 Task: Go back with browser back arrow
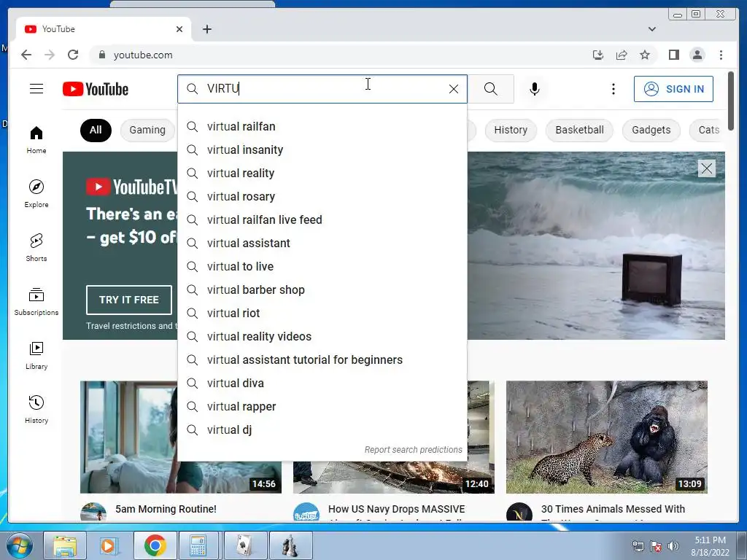pos(26,55)
